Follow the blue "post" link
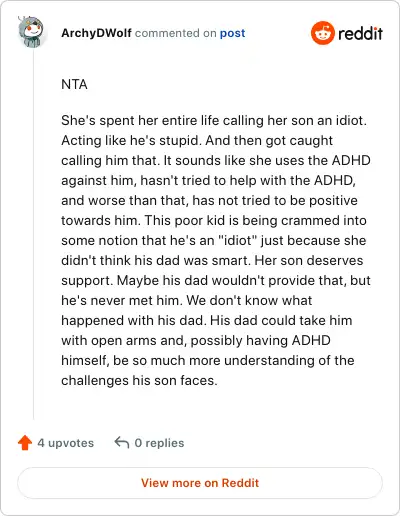This screenshot has height=516, width=400. click(232, 33)
